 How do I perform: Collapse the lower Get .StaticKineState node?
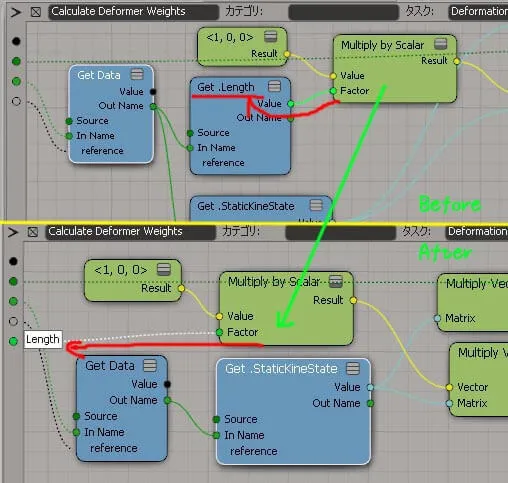click(353, 368)
